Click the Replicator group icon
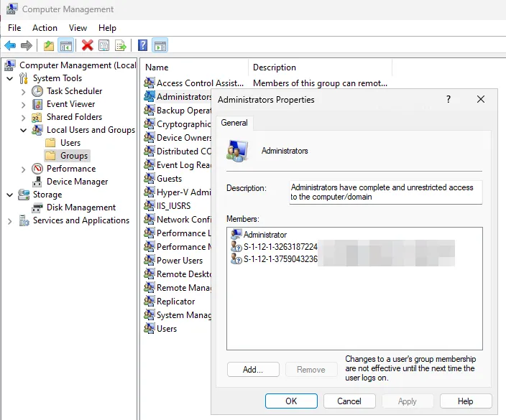Image resolution: width=506 pixels, height=420 pixels. point(149,301)
